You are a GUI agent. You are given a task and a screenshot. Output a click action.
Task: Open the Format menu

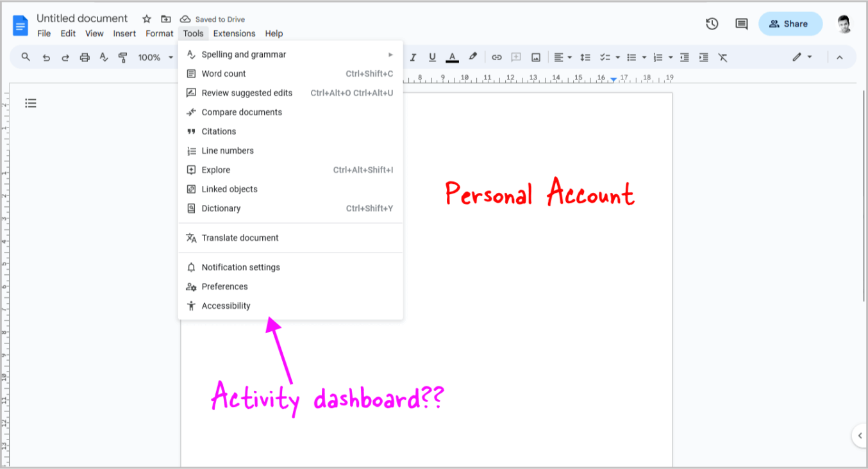tap(159, 33)
